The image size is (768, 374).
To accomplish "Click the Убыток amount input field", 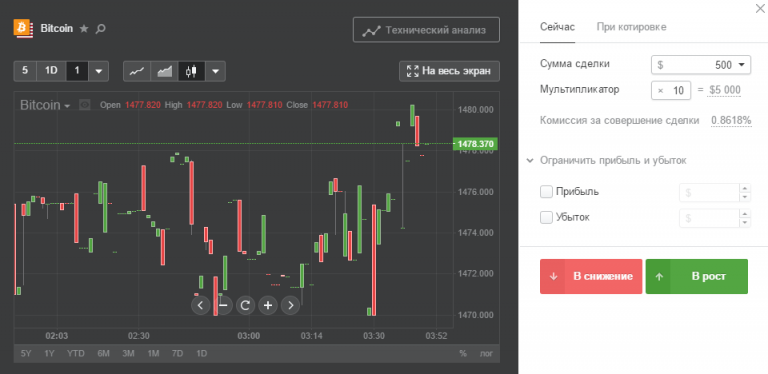I will (x=709, y=218).
